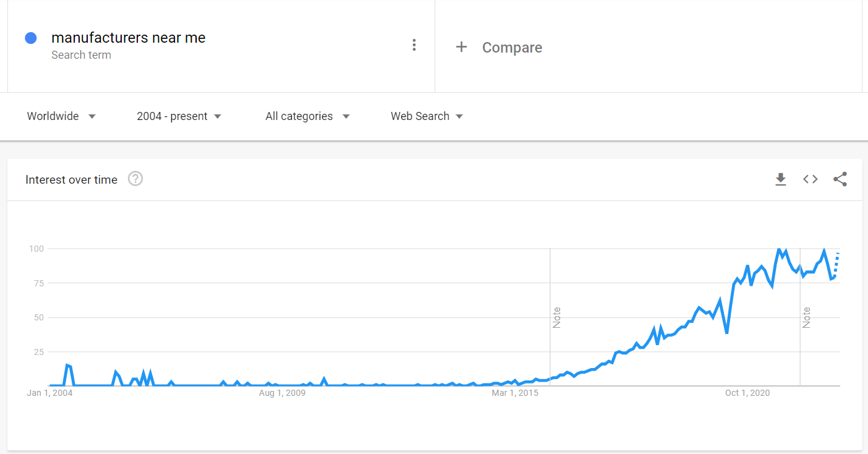The width and height of the screenshot is (868, 454).
Task: Open the help icon next to Interest over time
Action: pyautogui.click(x=135, y=179)
